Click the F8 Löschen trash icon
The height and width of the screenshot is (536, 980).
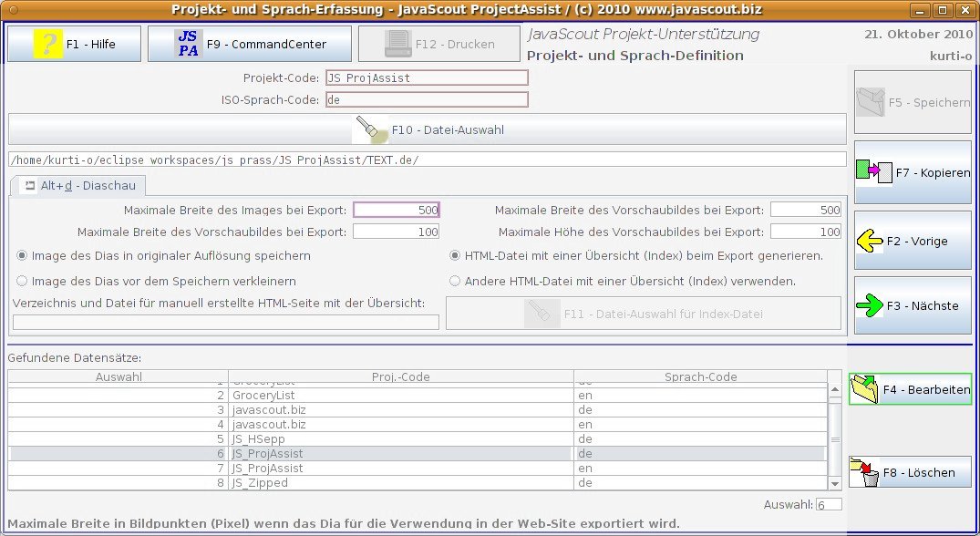(863, 472)
